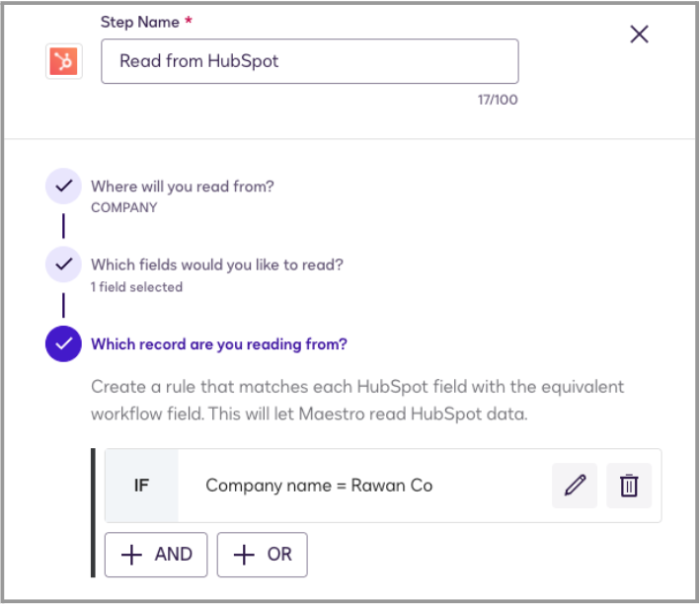
Task: Add an OR condition
Action: click(x=263, y=555)
